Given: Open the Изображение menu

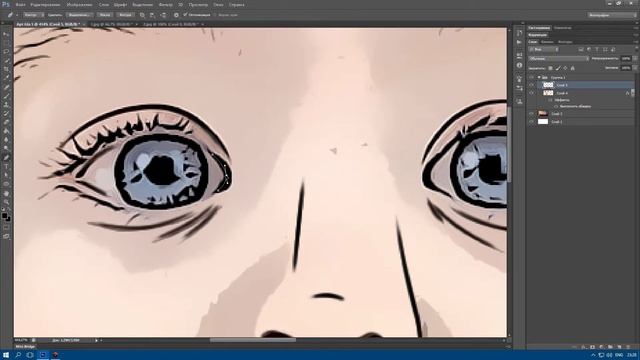Looking at the screenshot, I should (x=80, y=5).
